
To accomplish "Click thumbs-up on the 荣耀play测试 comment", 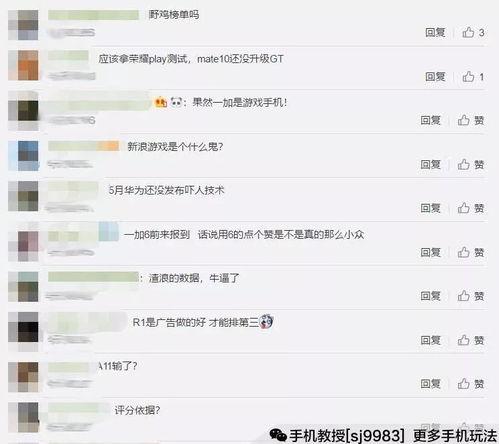I will [x=473, y=77].
